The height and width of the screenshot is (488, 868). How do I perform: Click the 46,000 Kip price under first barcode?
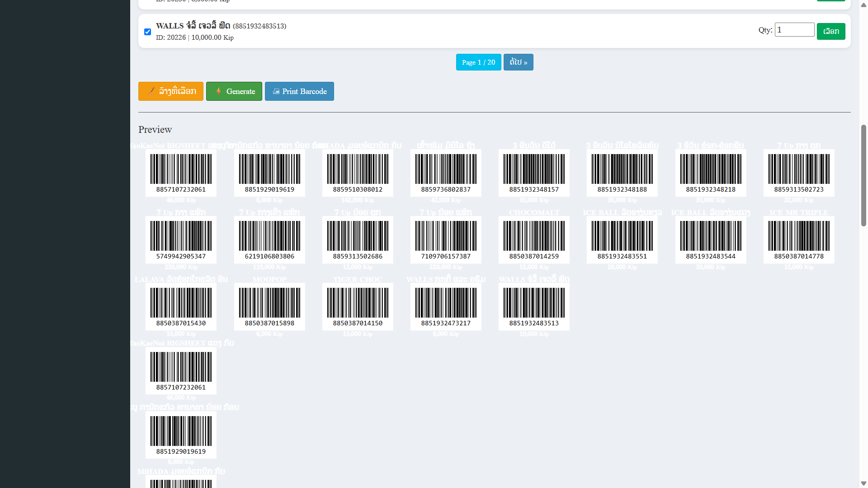[181, 200]
